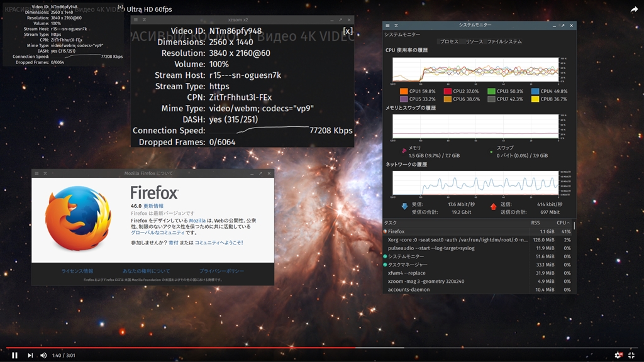The height and width of the screenshot is (362, 644).
Task: Click the network history graph
Action: click(475, 183)
